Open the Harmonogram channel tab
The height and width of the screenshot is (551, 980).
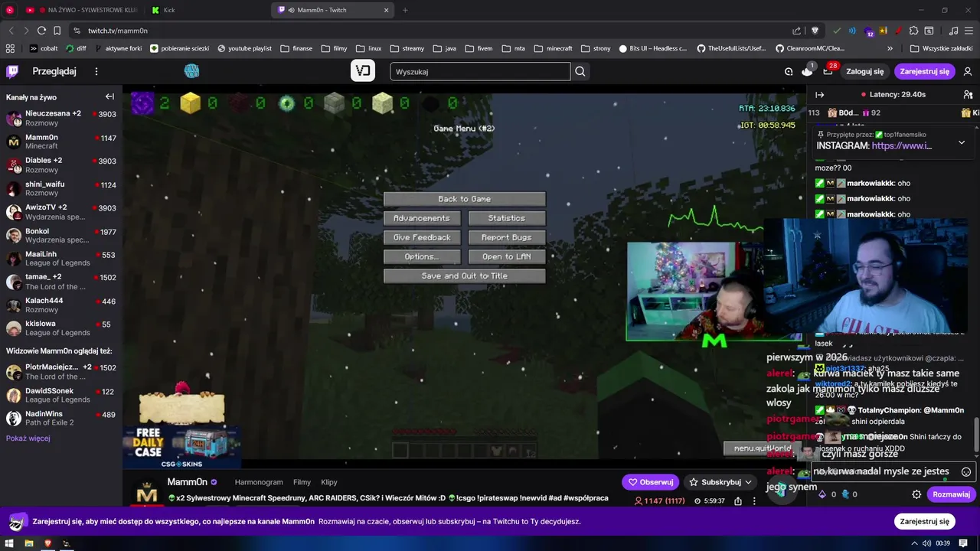coord(259,482)
